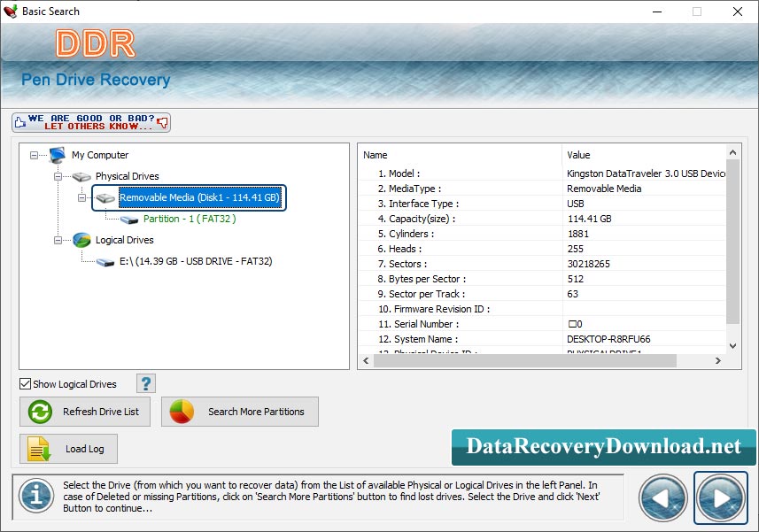
Task: Proceed with the Next right arrow button
Action: pos(721,498)
